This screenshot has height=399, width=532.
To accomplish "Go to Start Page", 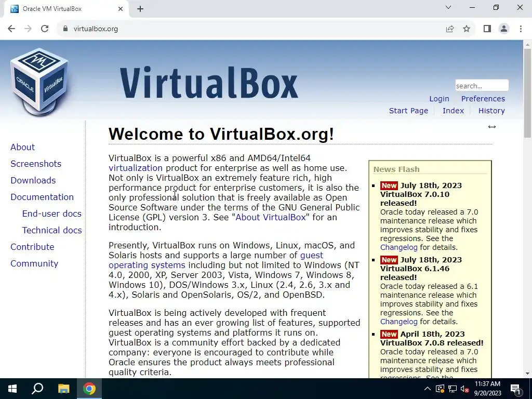I will point(408,111).
